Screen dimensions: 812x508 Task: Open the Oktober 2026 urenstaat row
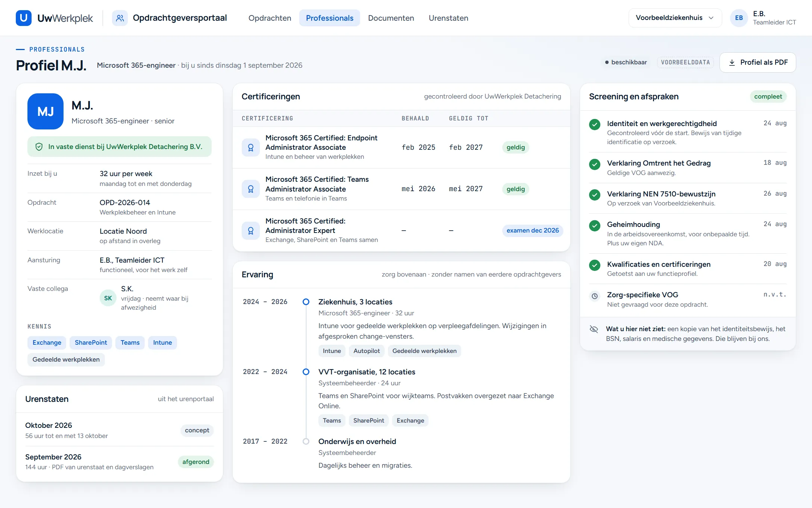tap(120, 430)
